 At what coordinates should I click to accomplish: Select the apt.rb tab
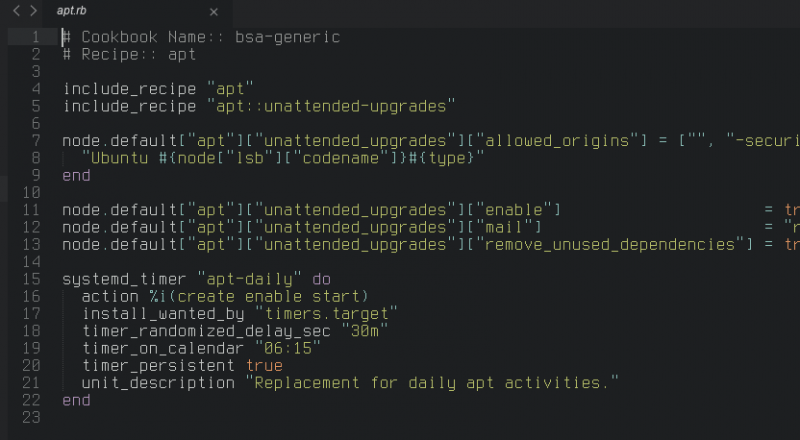71,11
